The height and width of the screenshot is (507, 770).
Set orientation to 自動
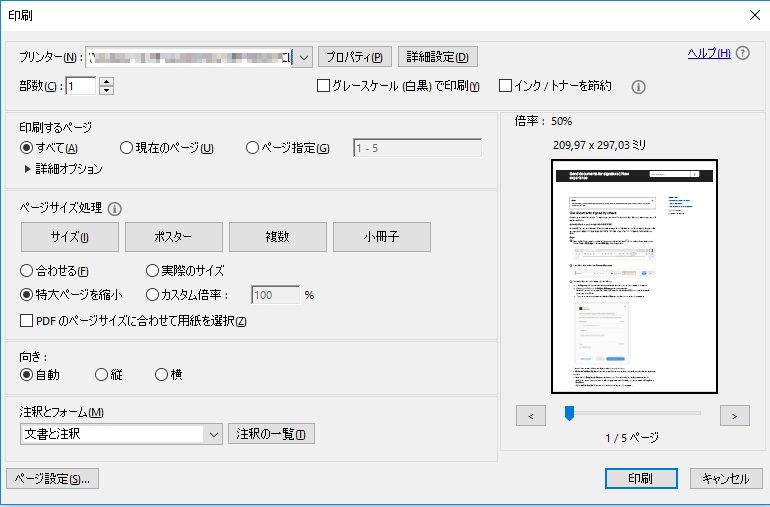26,375
